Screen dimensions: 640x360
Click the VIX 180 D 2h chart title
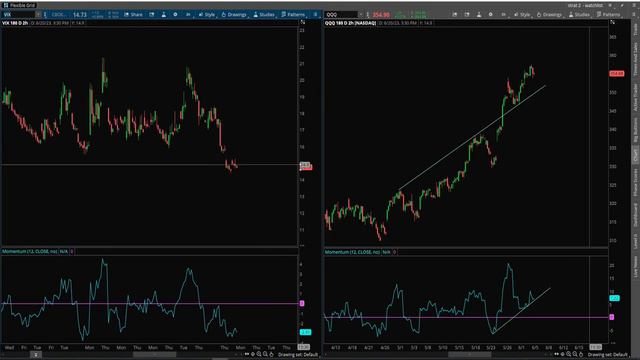click(15, 23)
